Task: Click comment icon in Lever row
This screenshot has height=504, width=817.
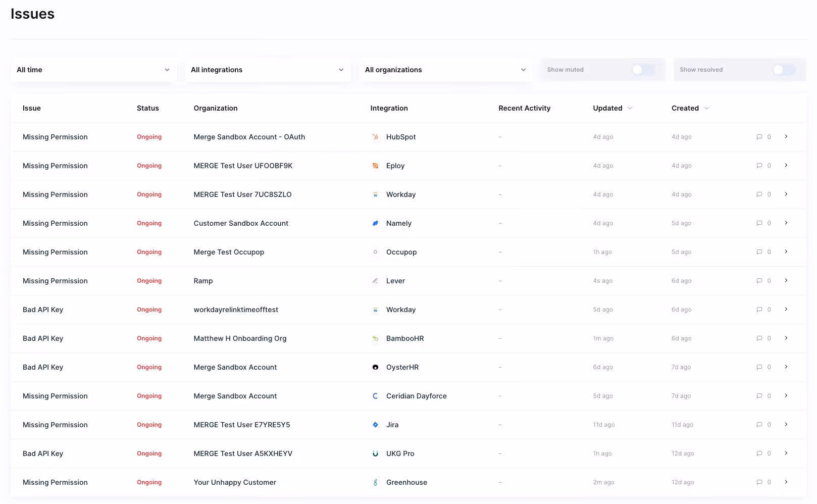Action: 759,281
